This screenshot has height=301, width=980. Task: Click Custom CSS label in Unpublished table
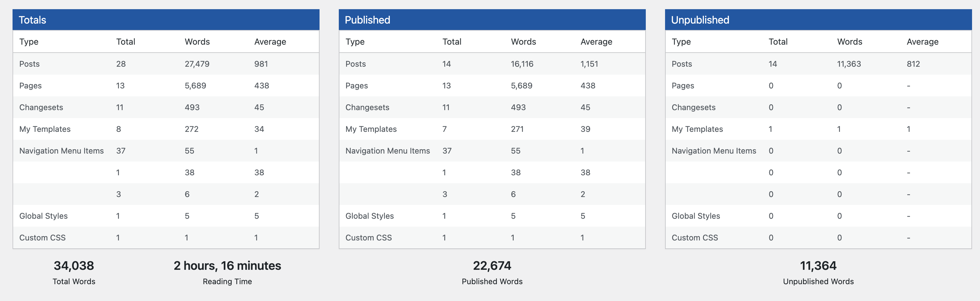(x=695, y=237)
